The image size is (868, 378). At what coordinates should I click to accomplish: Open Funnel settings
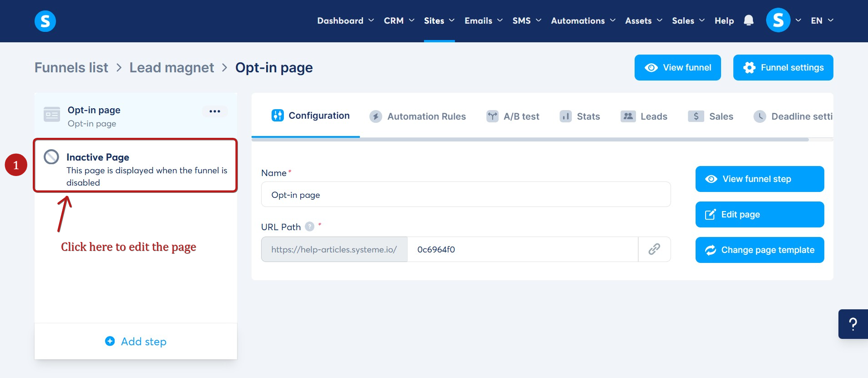coord(783,67)
